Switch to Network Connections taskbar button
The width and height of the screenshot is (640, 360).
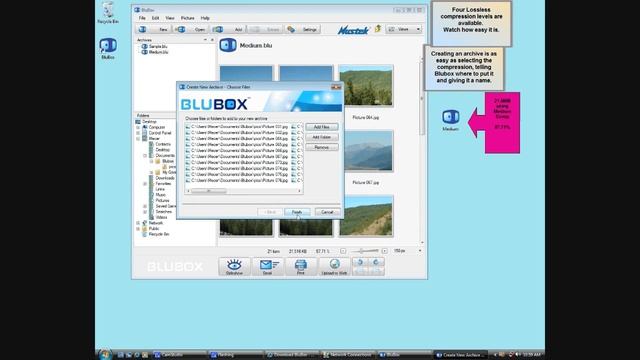(x=348, y=355)
